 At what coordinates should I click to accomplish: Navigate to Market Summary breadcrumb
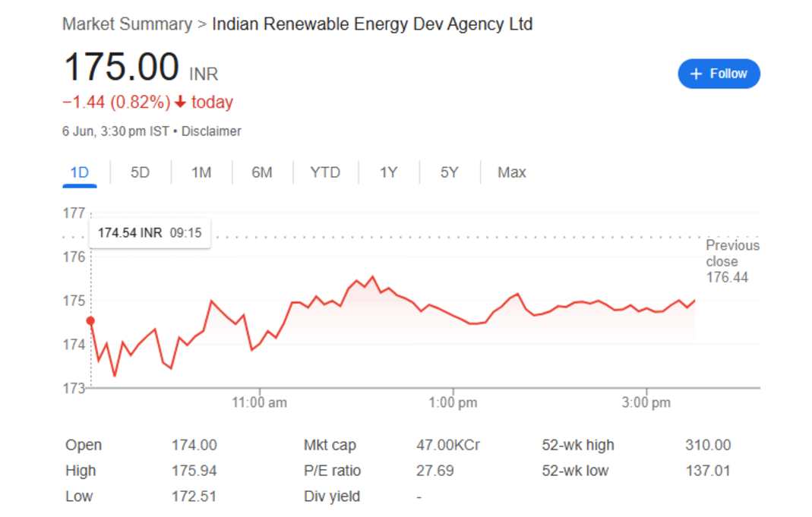[126, 24]
